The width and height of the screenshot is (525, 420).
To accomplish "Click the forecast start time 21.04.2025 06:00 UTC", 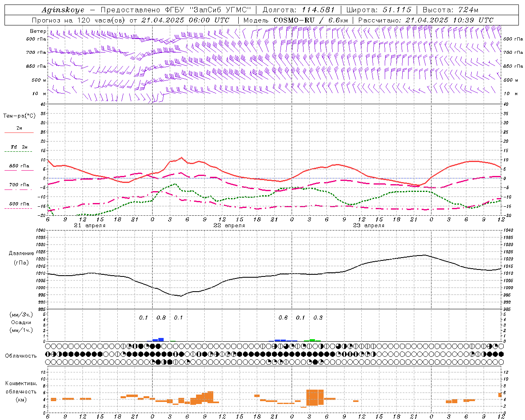I will pos(185,20).
